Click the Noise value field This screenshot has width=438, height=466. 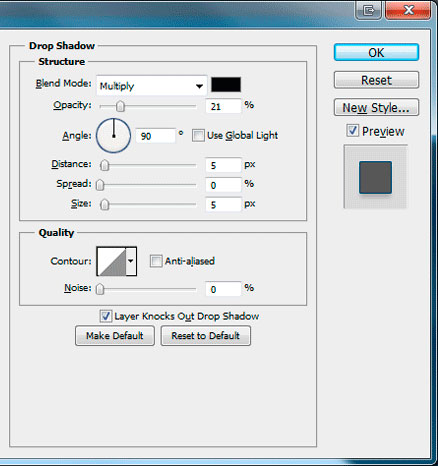pos(223,289)
